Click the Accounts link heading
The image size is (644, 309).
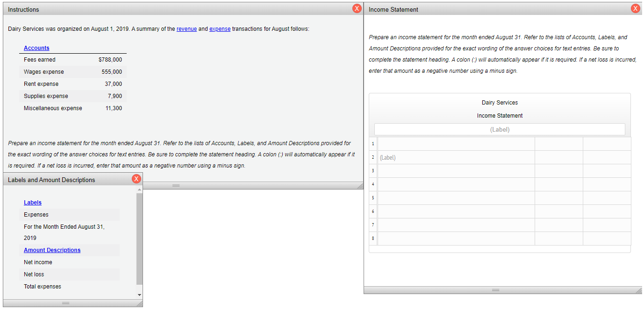tap(36, 48)
